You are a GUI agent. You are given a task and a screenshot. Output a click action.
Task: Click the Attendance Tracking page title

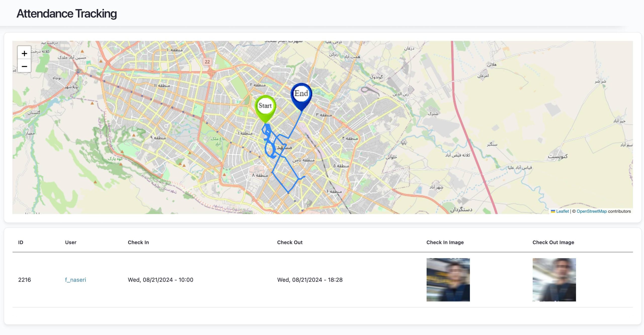[67, 14]
